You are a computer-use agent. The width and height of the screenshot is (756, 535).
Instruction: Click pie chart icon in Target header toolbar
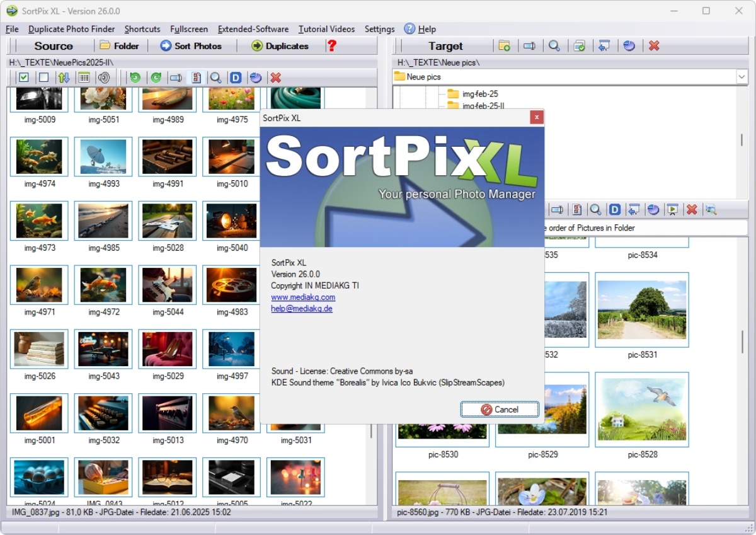[629, 45]
